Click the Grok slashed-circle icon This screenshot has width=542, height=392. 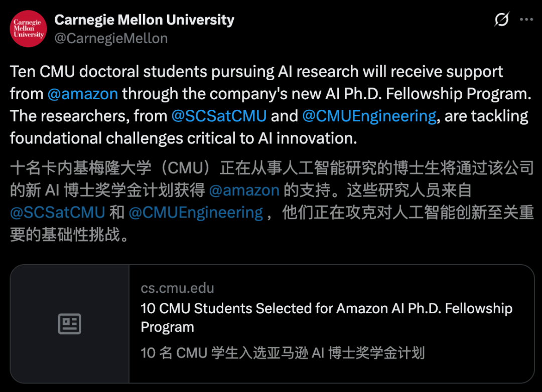(501, 20)
